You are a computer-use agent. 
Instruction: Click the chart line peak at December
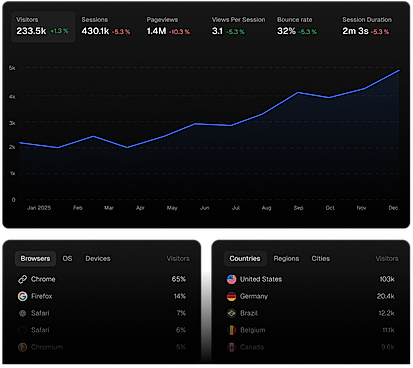click(399, 70)
